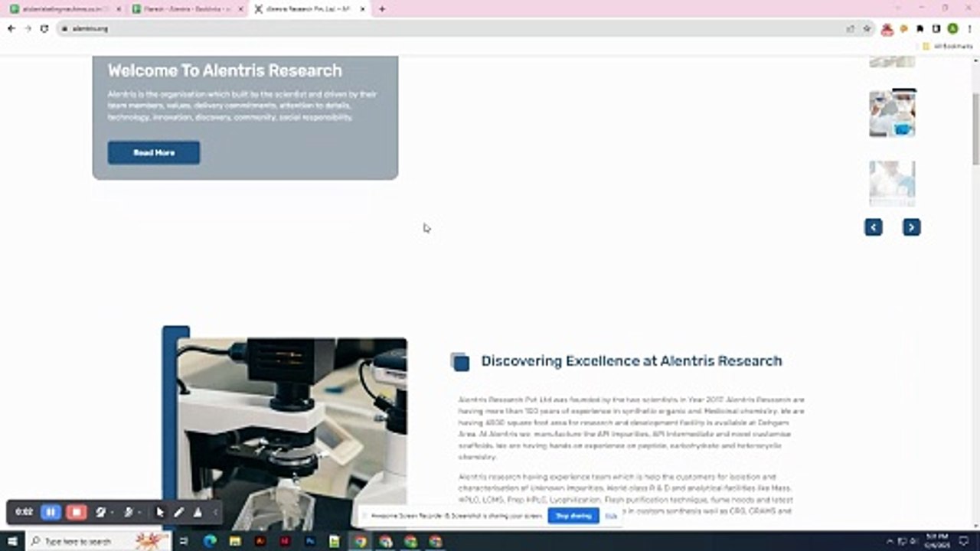Screen dimensions: 980x551
Task: Click the share page icon in address bar
Action: click(850, 28)
